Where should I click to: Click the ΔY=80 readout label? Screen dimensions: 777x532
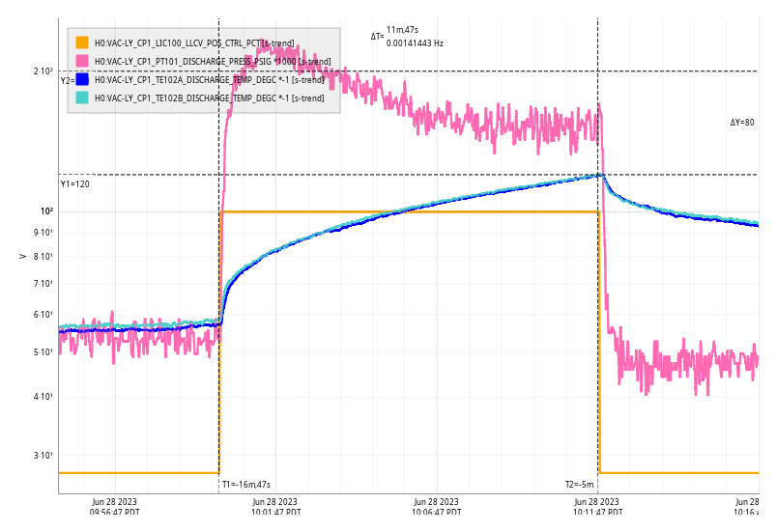coord(742,123)
